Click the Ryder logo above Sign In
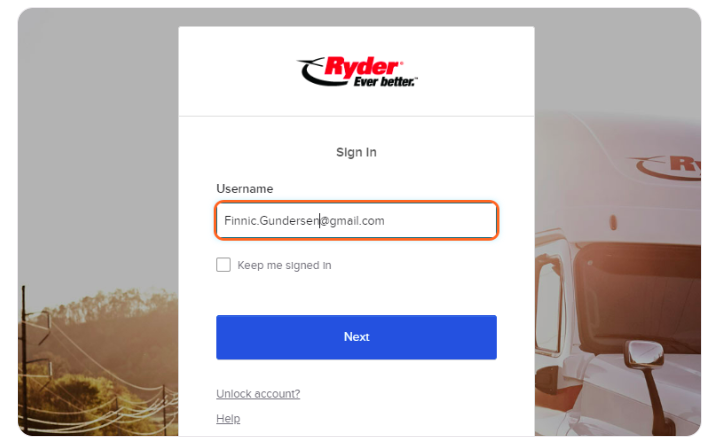Screen dimensions: 709x448 point(357,71)
